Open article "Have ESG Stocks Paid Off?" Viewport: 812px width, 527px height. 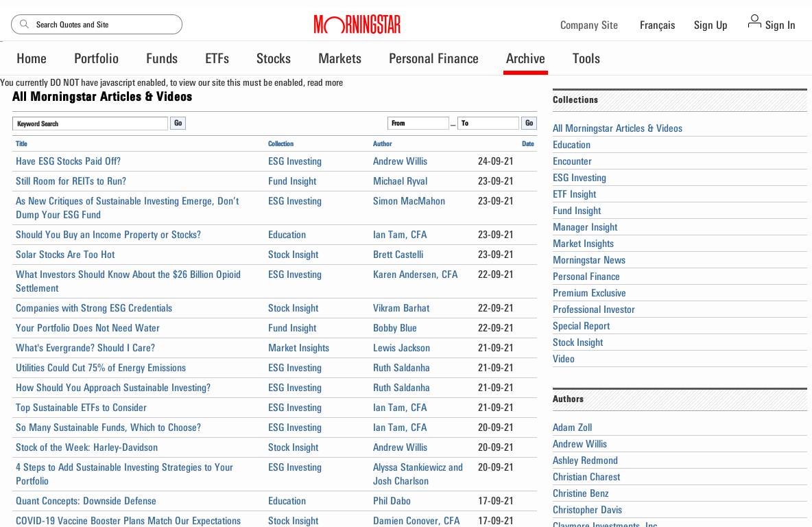pyautogui.click(x=68, y=161)
